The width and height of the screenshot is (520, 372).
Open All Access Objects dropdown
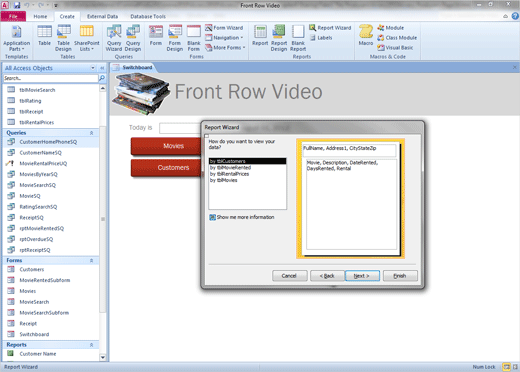click(93, 68)
